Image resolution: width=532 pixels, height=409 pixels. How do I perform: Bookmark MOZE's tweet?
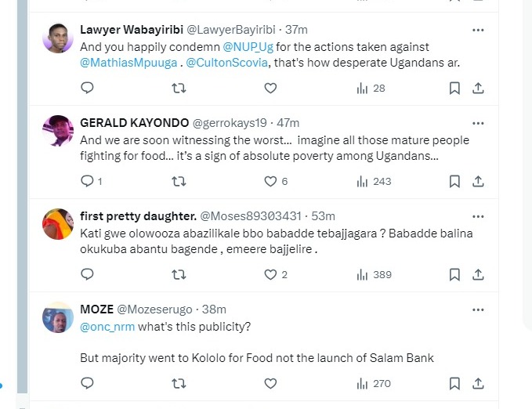tap(454, 383)
